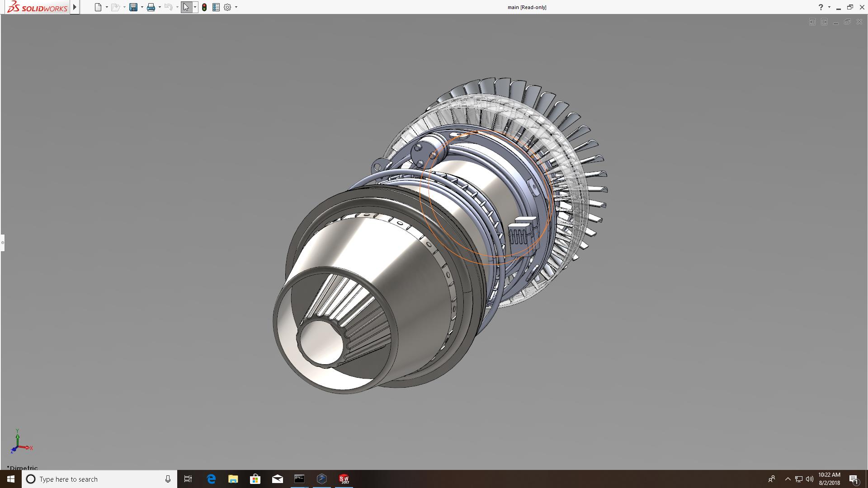Click the SolidWorks Help question mark

pyautogui.click(x=821, y=7)
